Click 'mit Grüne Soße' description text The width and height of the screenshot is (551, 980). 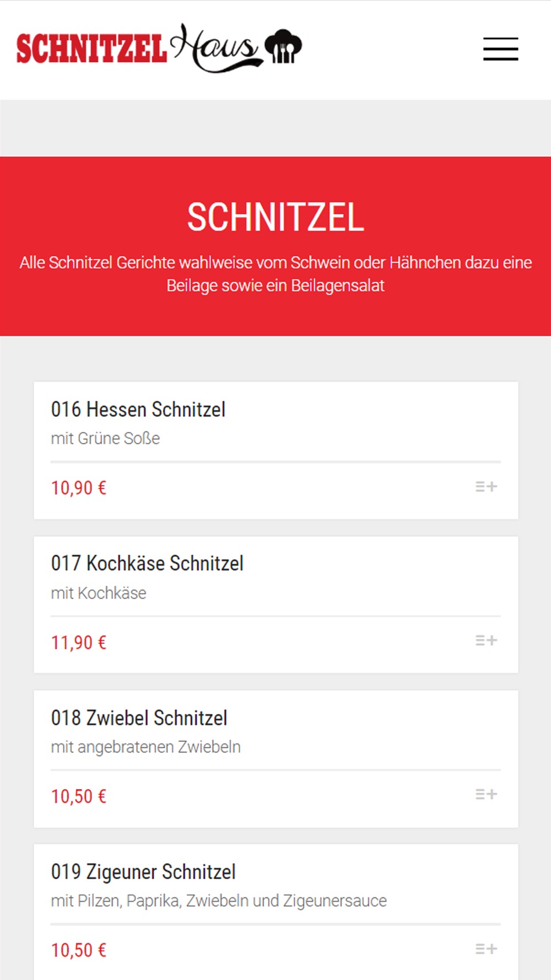[105, 438]
